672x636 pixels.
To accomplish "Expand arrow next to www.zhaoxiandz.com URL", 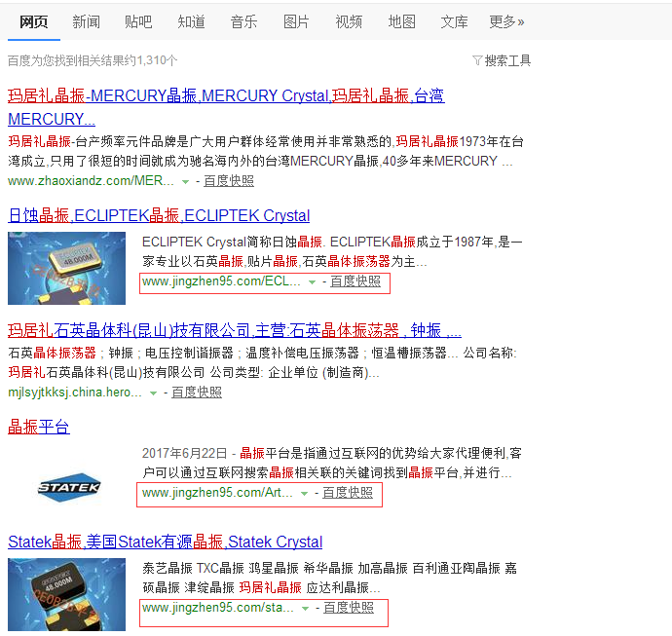I will [x=185, y=182].
